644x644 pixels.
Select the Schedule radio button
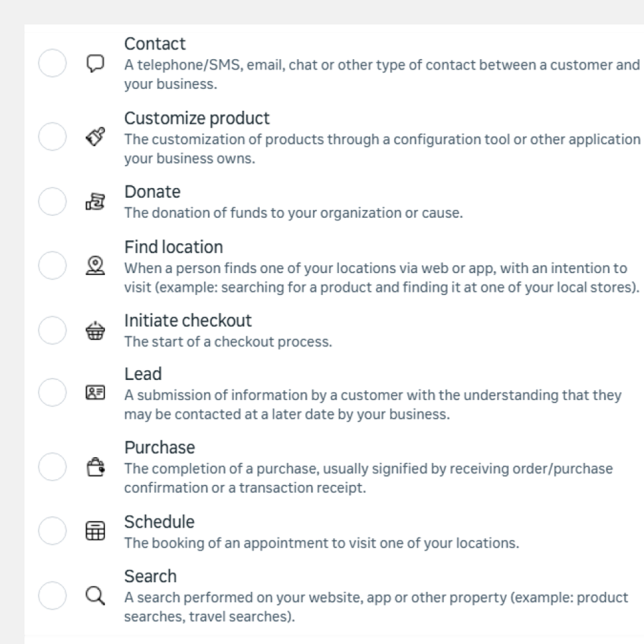coord(52,531)
